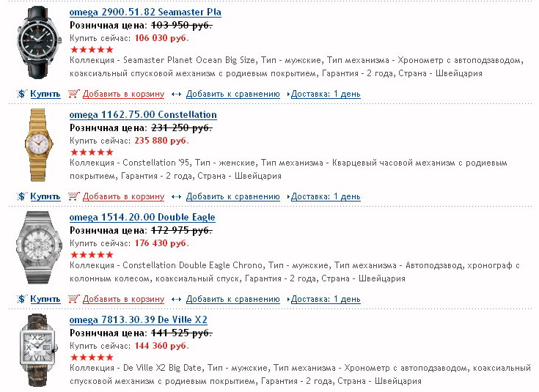Click Купить link for the Seamaster watch
The image size is (539, 392).
[45, 94]
